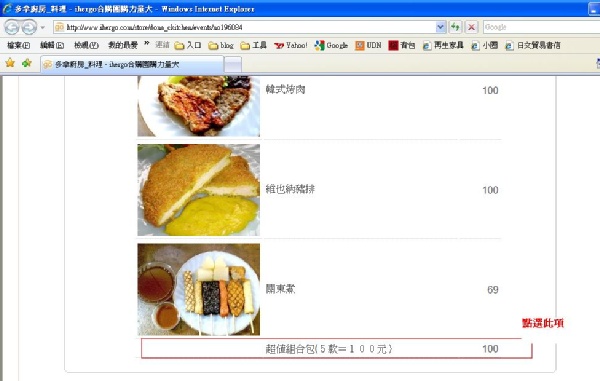Open the 檔案 (File) menu
This screenshot has width=600, height=381.
pos(18,46)
